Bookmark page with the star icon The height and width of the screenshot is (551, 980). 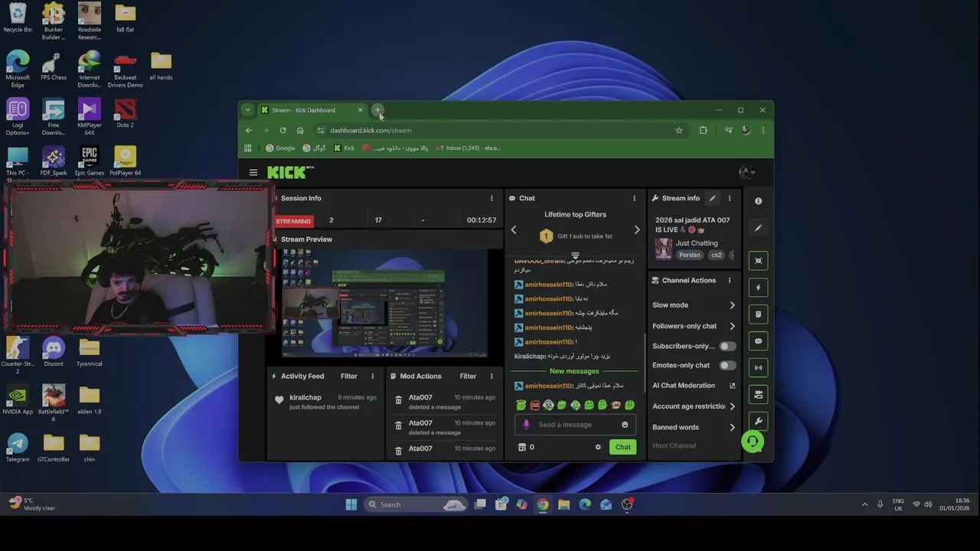pos(678,131)
